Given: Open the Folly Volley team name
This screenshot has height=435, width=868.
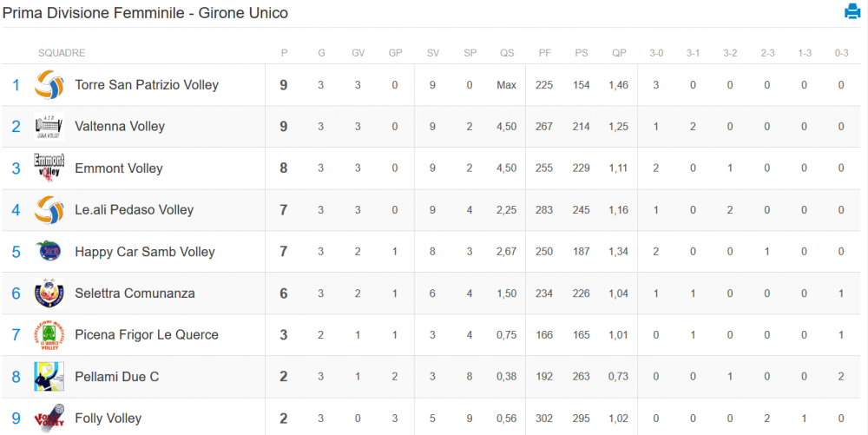Looking at the screenshot, I should [x=108, y=419].
